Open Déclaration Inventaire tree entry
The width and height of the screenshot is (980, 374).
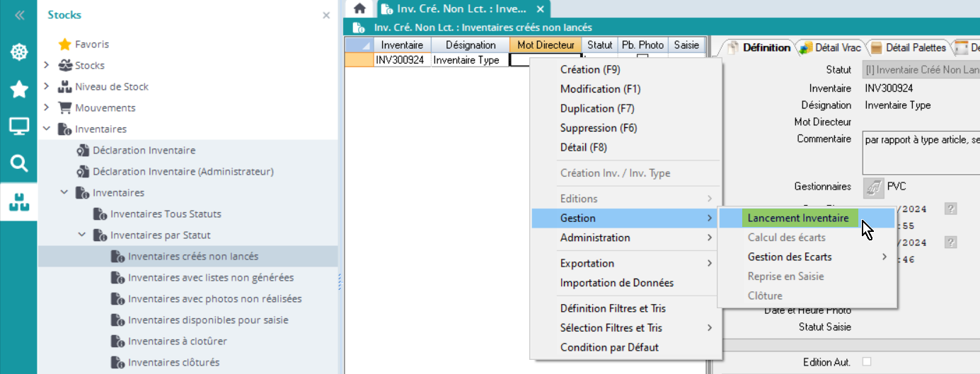tap(144, 151)
